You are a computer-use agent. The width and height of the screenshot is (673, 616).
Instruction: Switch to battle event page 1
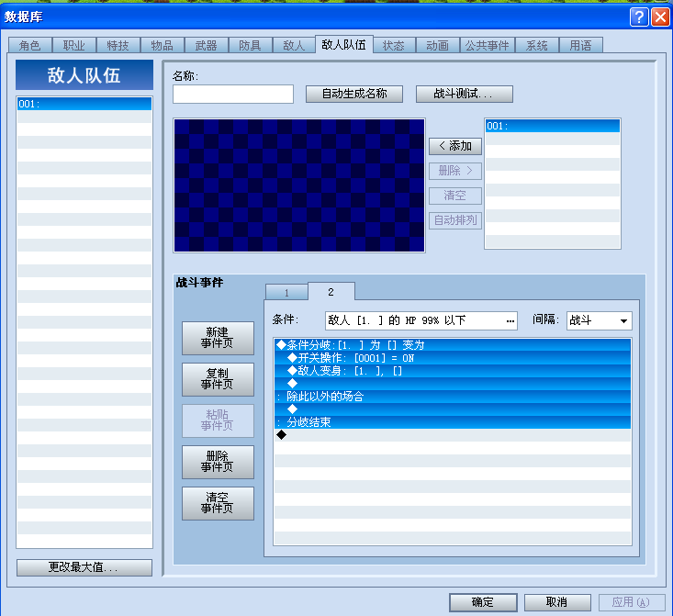coord(286,292)
